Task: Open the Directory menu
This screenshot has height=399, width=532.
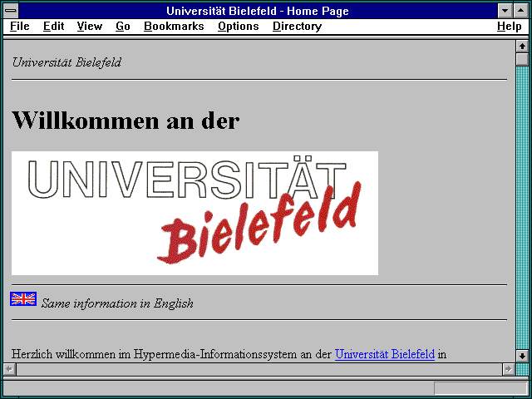Action: pyautogui.click(x=298, y=26)
